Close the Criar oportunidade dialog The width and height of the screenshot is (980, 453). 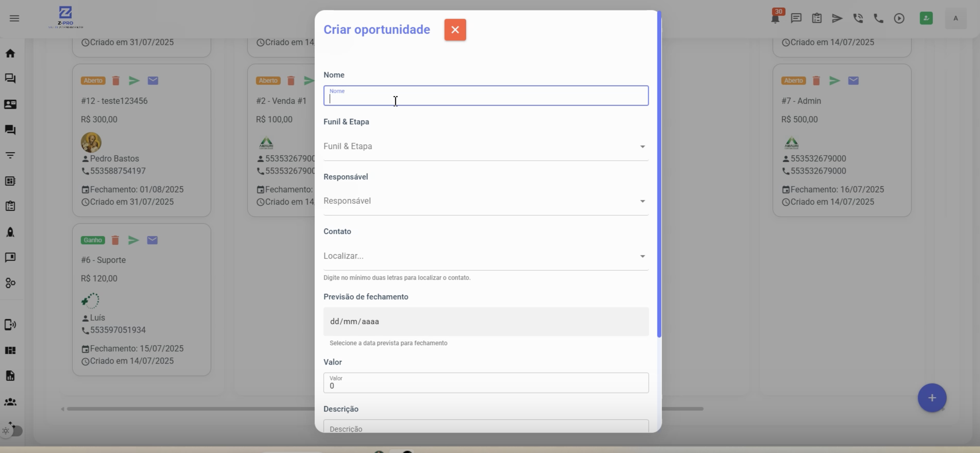[x=455, y=30]
